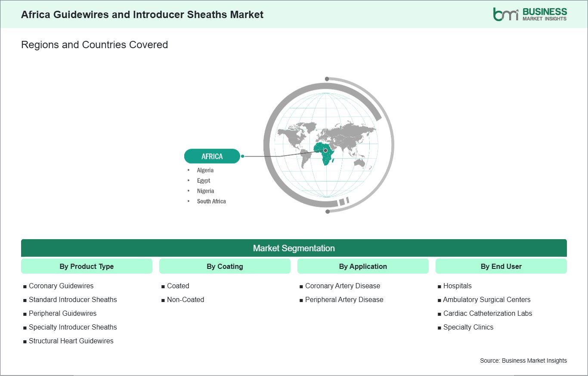Click the gray dot below the globe ring
Image resolution: width=588 pixels, height=376 pixels.
(328, 211)
